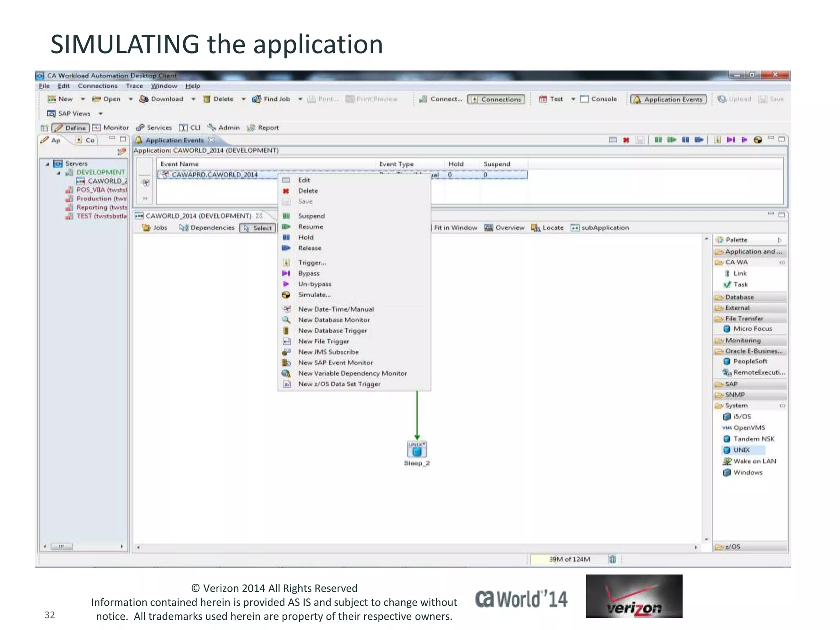This screenshot has width=840, height=630.
Task: Toggle the Select tool in workspace toolbar
Action: click(x=258, y=228)
